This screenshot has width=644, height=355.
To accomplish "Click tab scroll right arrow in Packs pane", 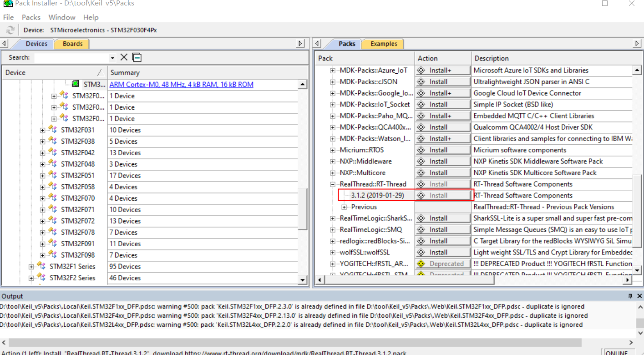I will 637,44.
